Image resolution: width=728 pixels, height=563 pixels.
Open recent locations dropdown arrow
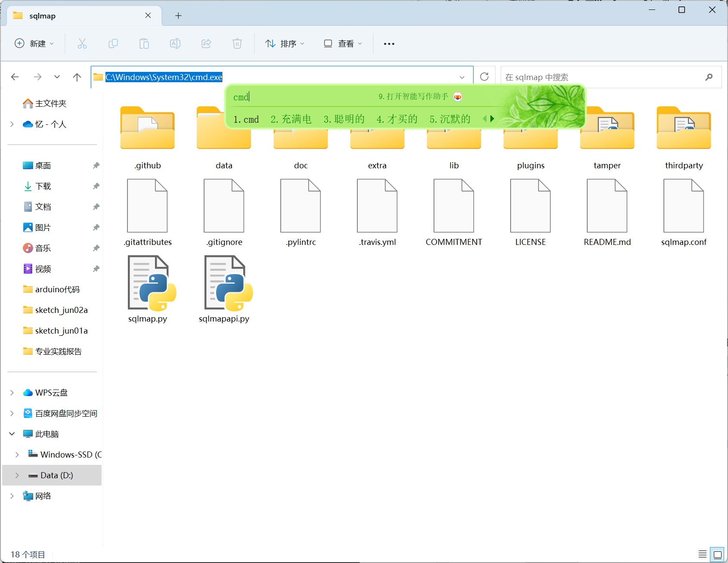point(57,77)
